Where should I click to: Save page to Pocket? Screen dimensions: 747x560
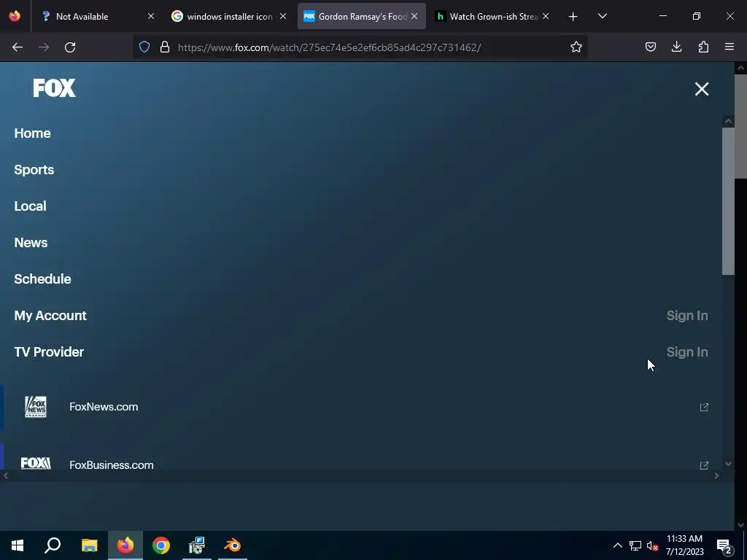click(650, 47)
